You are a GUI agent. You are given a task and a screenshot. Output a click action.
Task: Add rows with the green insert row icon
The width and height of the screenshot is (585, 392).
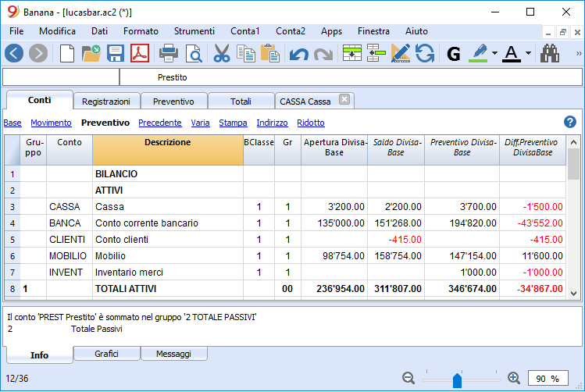point(352,53)
